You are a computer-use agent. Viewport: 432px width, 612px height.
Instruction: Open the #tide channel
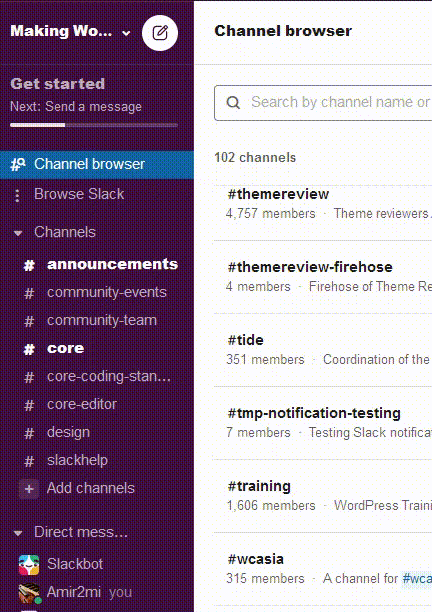[245, 340]
